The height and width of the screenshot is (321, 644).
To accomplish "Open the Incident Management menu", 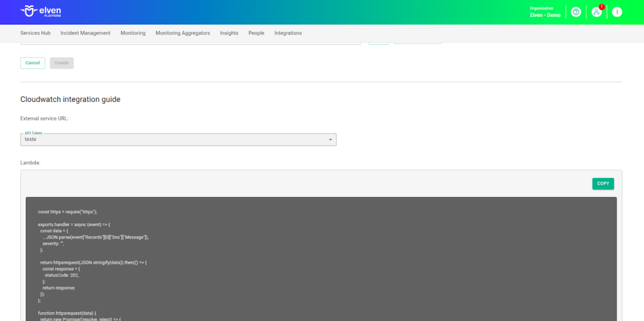I will [86, 33].
